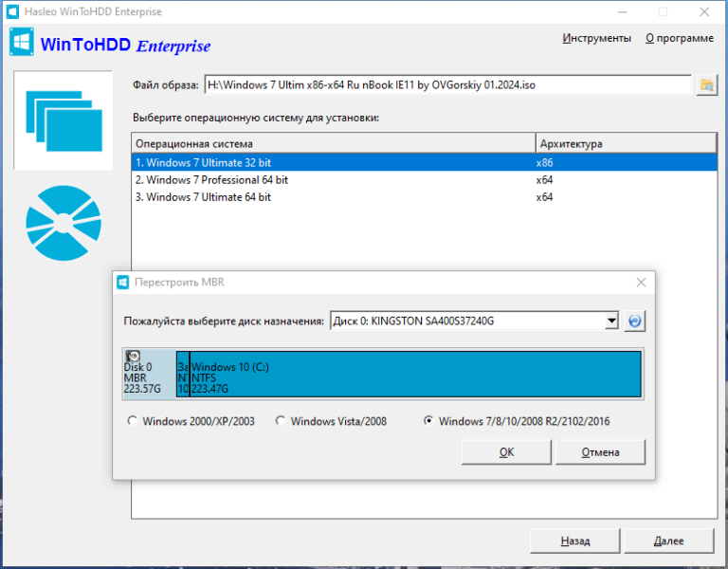Viewport: 728px width, 569px height.
Task: Open the destination disk dropdown arrow
Action: click(x=611, y=321)
